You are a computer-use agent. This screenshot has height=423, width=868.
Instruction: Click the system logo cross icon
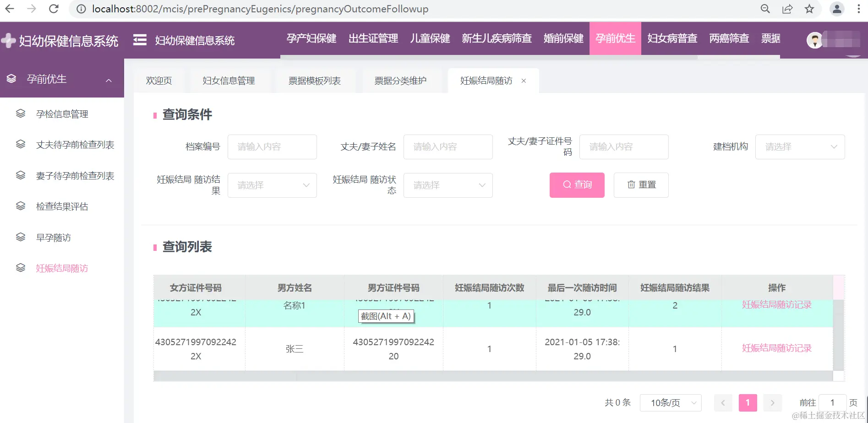click(9, 41)
